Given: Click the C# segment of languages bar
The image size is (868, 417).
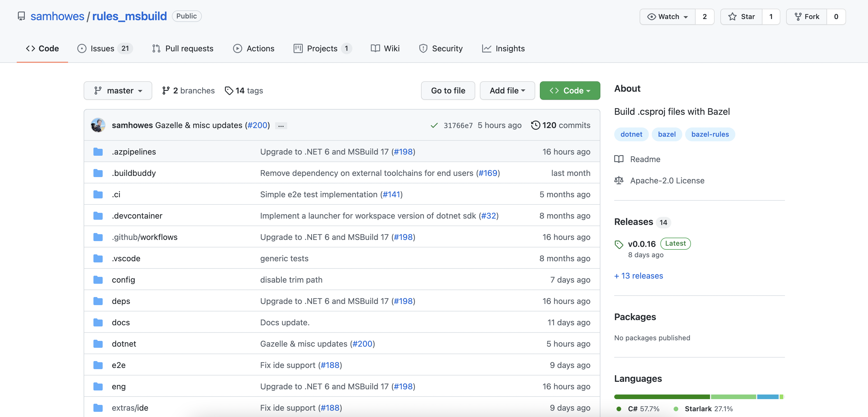Looking at the screenshot, I should tap(662, 397).
